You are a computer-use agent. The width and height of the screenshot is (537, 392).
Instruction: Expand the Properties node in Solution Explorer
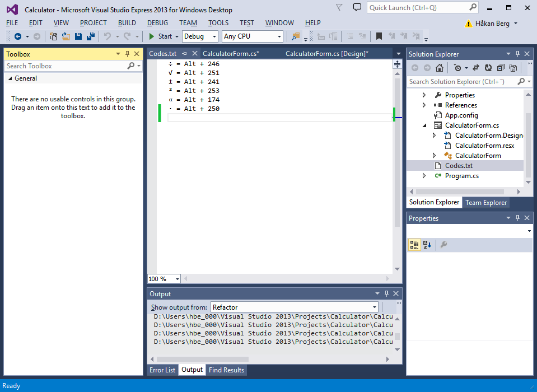(424, 95)
